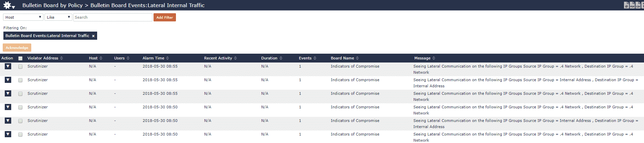Viewport: 644px width, 143px height.
Task: Open the Like operator dropdown
Action: click(58, 17)
